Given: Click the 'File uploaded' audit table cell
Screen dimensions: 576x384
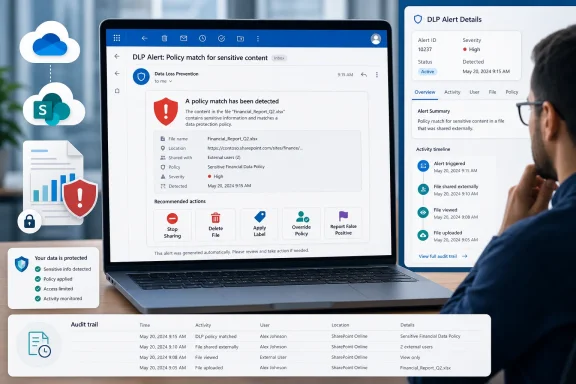Looking at the screenshot, I should 209,367.
